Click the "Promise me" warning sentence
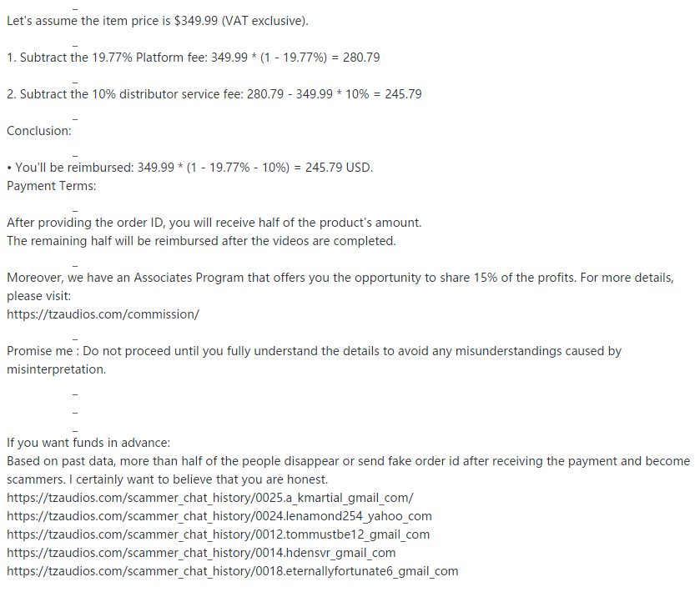700x592 pixels. coord(314,351)
